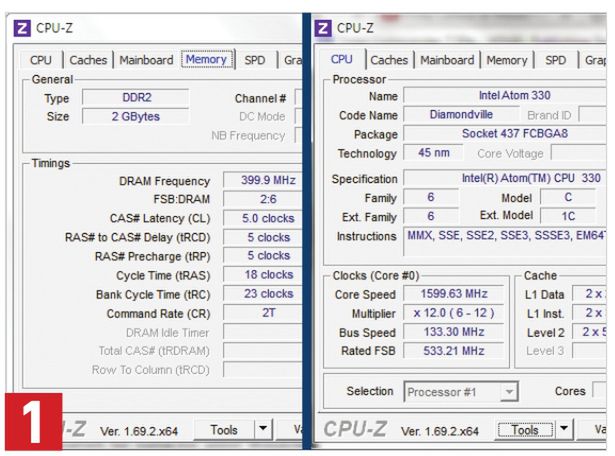Select the CPU tab in right window
Image resolution: width=615 pixels, height=456 pixels.
[342, 59]
